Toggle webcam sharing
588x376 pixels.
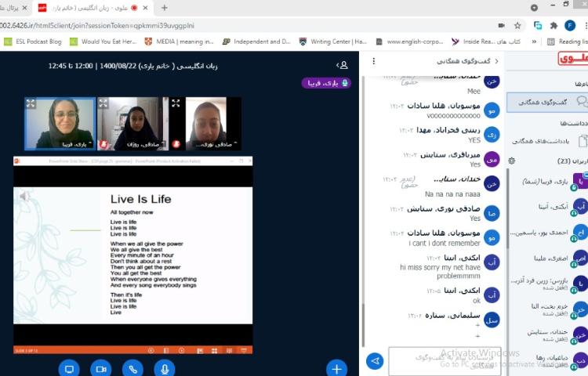coord(101,369)
